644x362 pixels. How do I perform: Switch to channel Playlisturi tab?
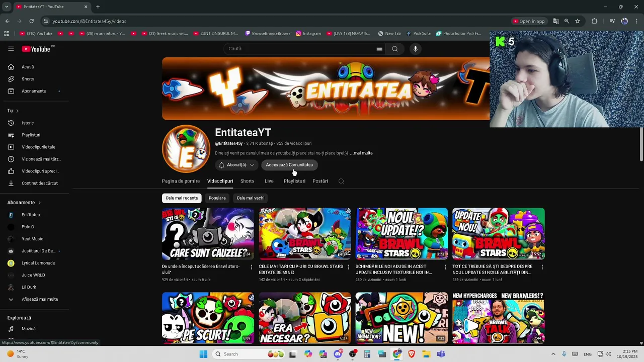pyautogui.click(x=294, y=181)
